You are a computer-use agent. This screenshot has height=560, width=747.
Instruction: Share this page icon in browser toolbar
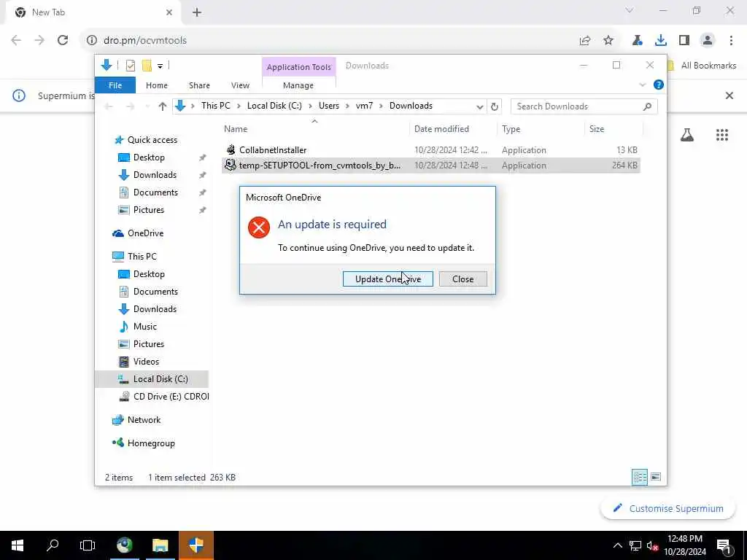click(585, 41)
